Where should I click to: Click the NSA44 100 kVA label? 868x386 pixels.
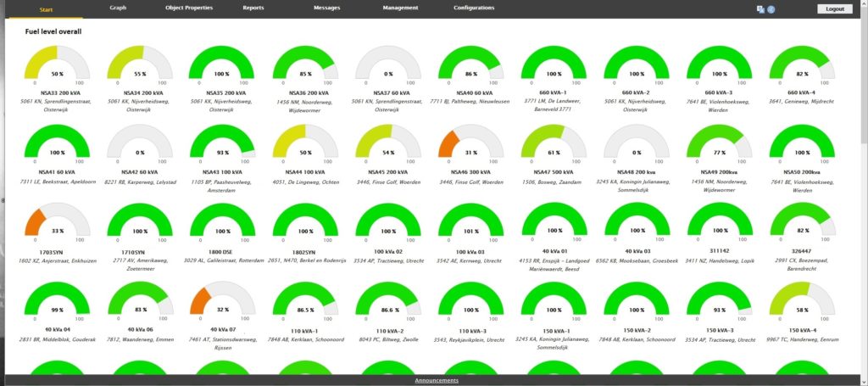[305, 172]
